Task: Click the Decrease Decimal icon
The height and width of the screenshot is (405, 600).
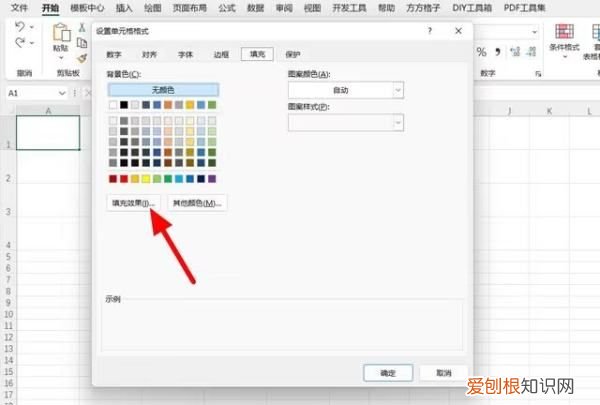Action: [x=532, y=52]
